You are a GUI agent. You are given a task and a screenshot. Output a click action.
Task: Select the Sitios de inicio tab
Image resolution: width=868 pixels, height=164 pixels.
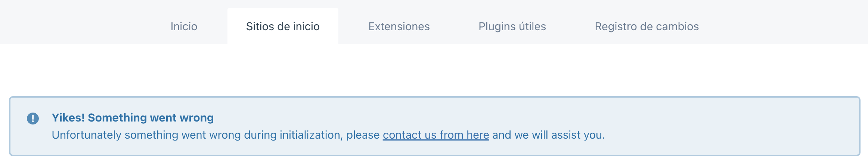pos(283,26)
